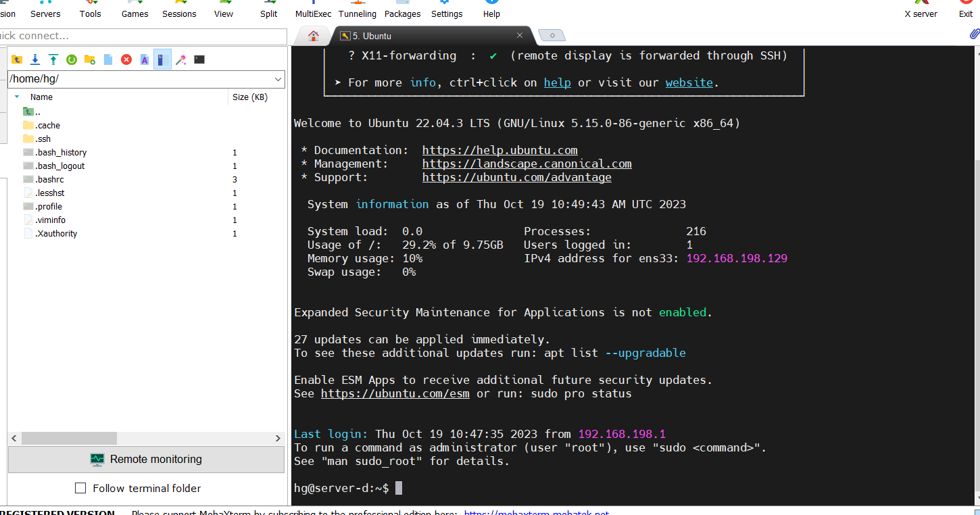
Task: Click the 'help' link in terminal banner
Action: tap(558, 82)
